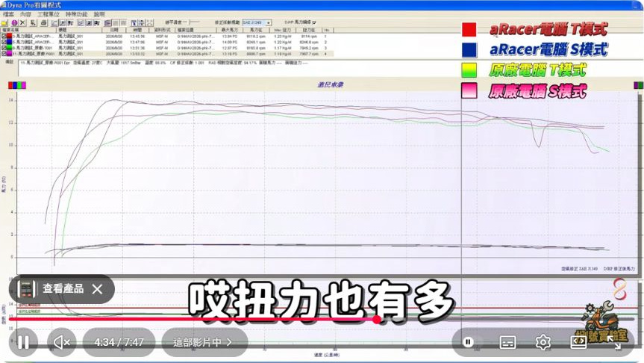Click the 最大馬力 column header
Screen dimensions: 644x363
click(230, 30)
